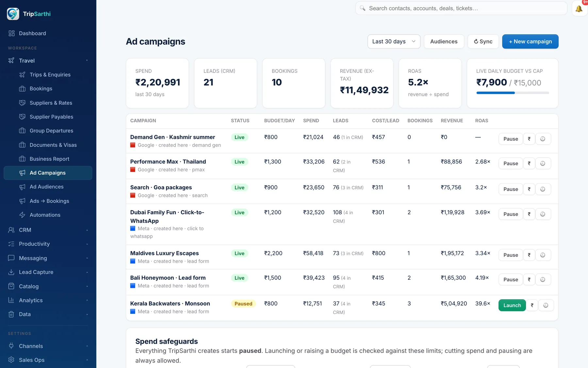Open Ad Audiences in sidebar
This screenshot has width=588, height=368.
(48, 187)
